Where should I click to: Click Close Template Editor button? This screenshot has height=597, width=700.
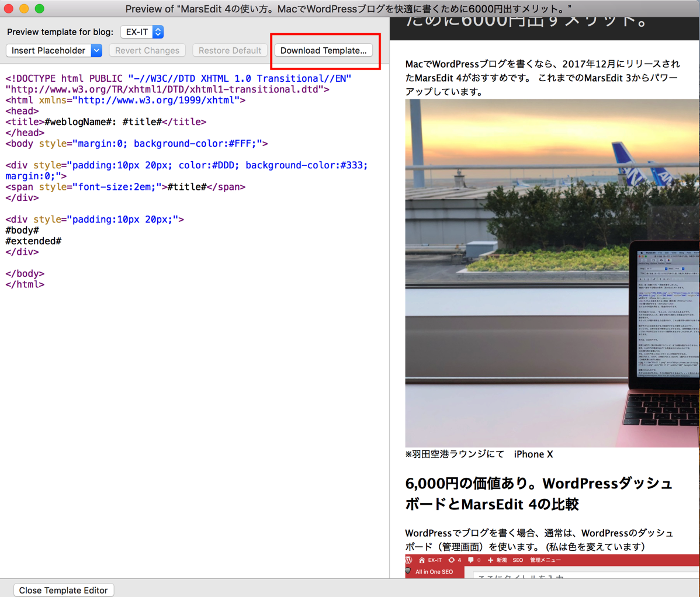pyautogui.click(x=63, y=590)
